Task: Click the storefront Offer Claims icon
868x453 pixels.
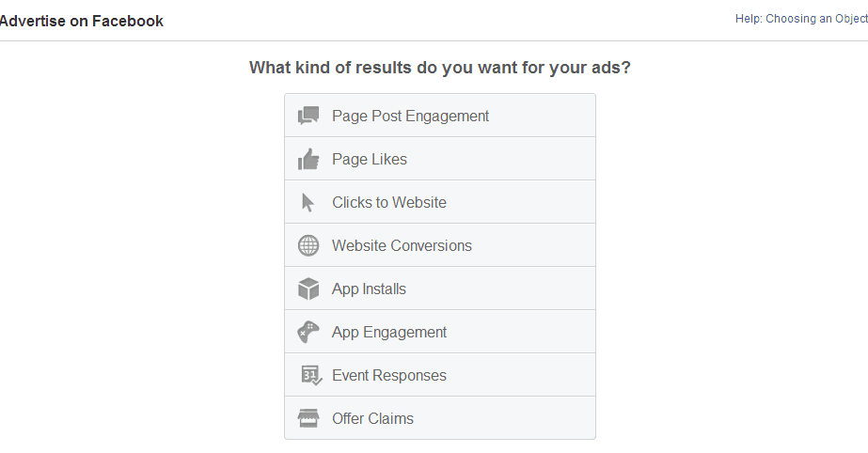Action: 308,418
